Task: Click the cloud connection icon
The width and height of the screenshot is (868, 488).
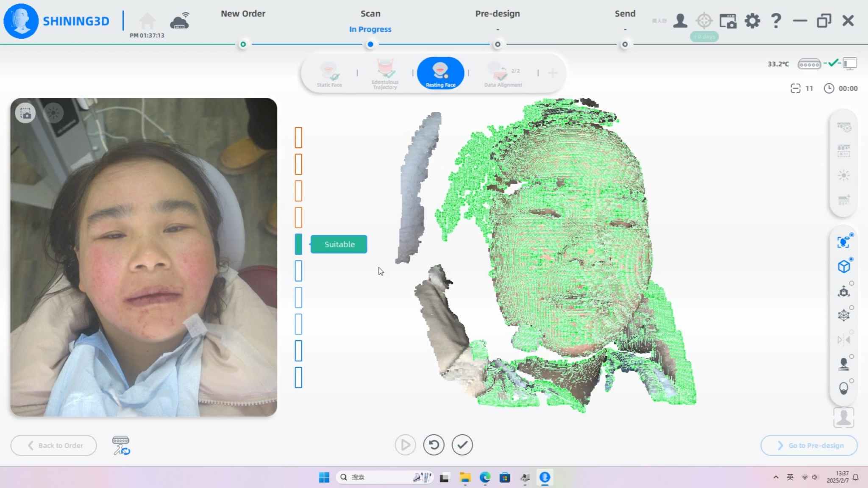Action: [x=180, y=21]
